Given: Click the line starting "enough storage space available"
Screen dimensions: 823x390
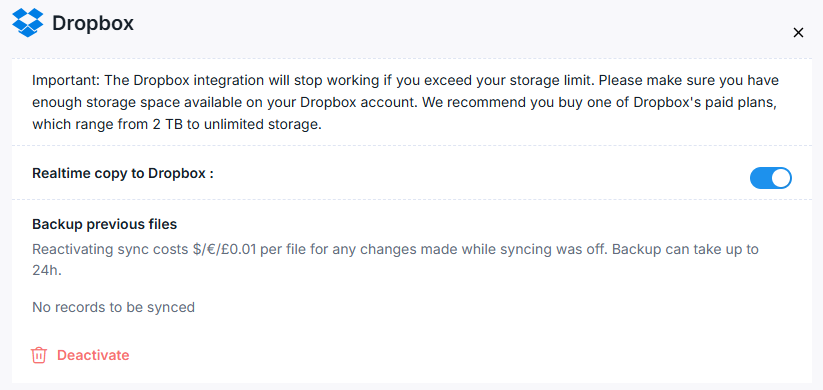Looking at the screenshot, I should 404,103.
